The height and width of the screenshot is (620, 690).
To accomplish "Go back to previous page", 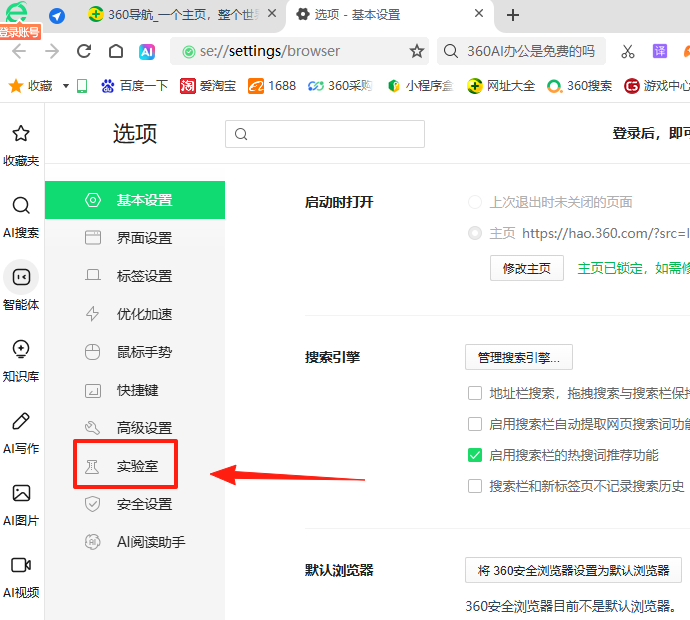I will 18,51.
